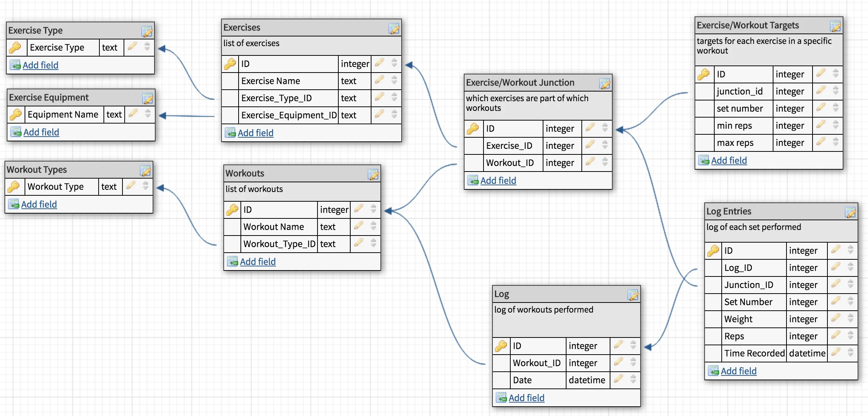Click reorder arrows on Workout_ID in Junction table

tap(605, 162)
